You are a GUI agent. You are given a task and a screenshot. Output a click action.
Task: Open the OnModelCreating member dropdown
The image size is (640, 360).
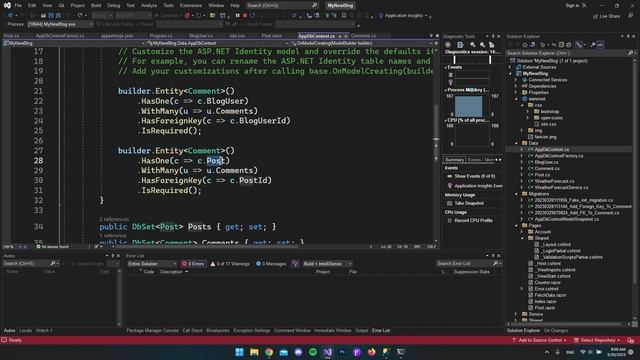click(362, 43)
